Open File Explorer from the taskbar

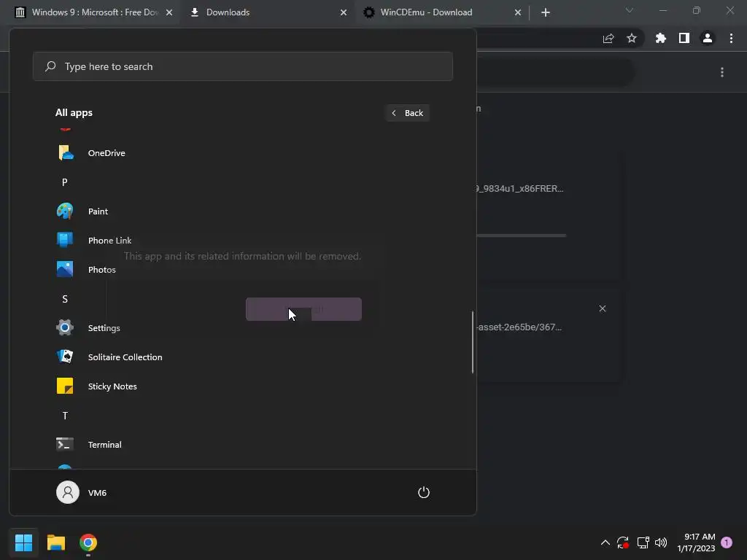click(x=55, y=542)
